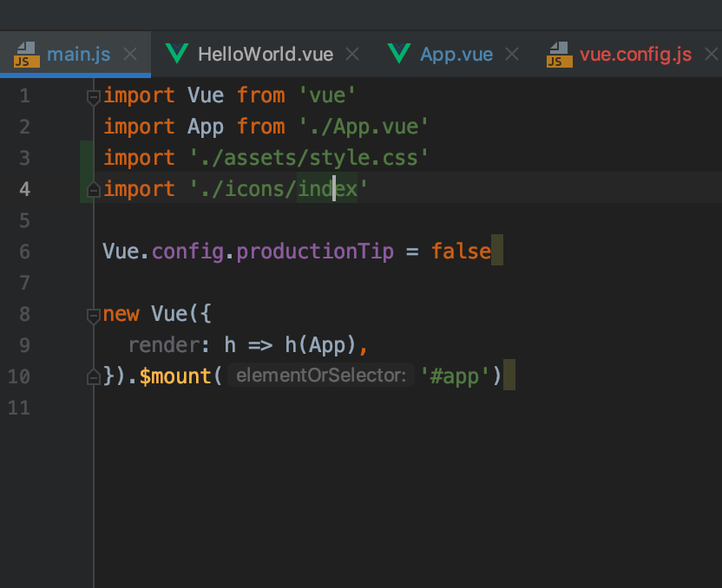Close the App.vue editor tab
722x588 pixels.
[512, 55]
